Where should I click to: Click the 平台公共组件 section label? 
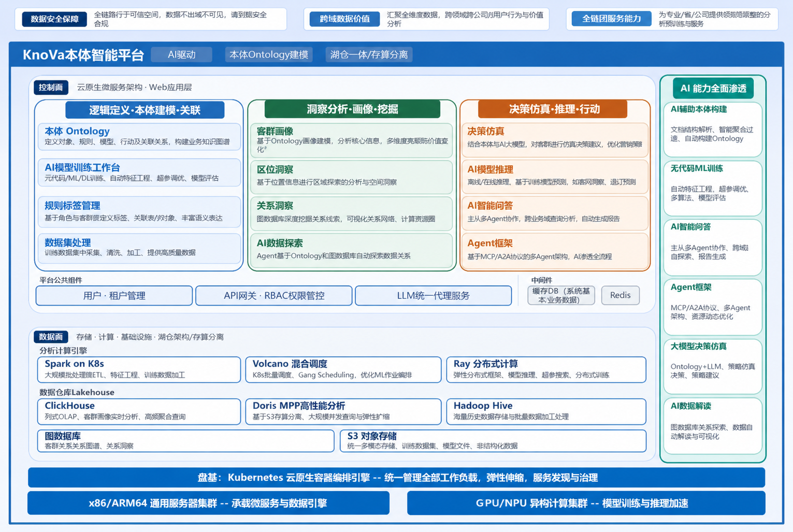61,280
